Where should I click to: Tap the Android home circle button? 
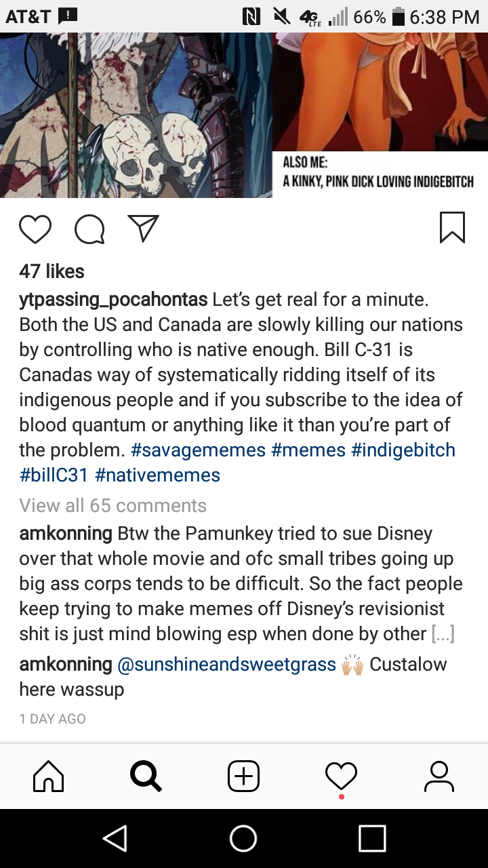click(243, 838)
